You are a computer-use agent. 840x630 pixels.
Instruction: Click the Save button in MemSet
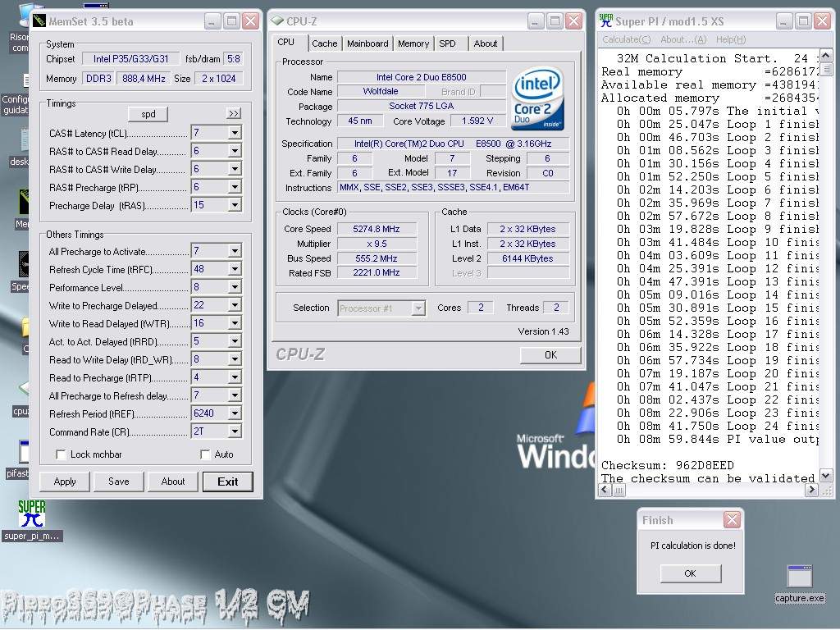pyautogui.click(x=118, y=481)
